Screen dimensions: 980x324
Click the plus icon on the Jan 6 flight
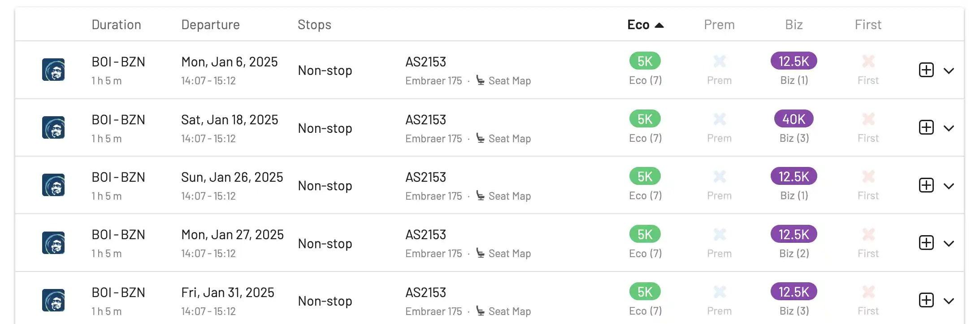[926, 70]
